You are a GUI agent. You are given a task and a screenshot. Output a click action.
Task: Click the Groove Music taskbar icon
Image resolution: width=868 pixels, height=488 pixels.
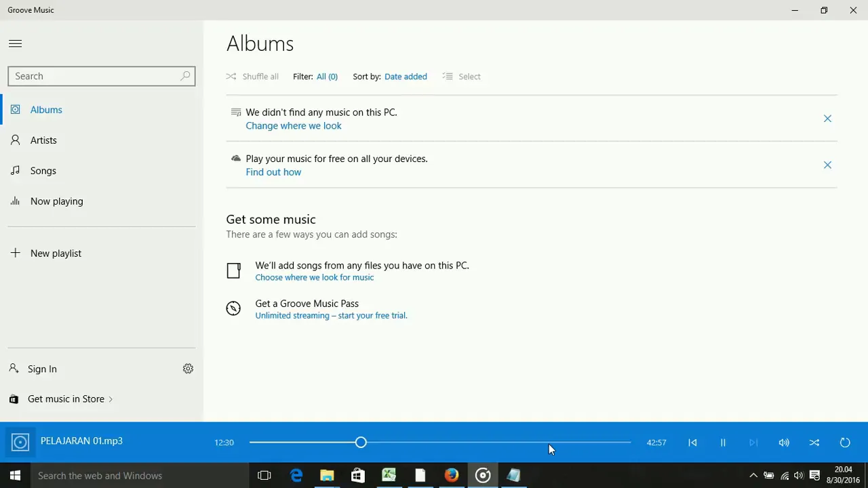pos(483,476)
